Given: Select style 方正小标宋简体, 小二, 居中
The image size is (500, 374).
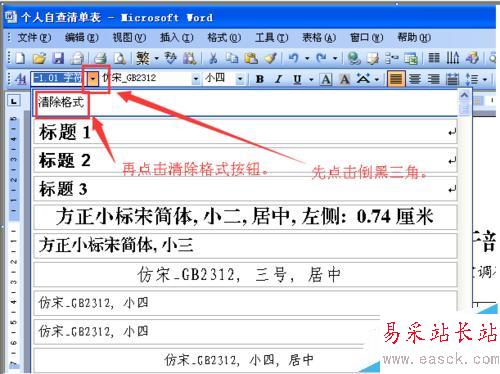Looking at the screenshot, I should click(x=245, y=217).
